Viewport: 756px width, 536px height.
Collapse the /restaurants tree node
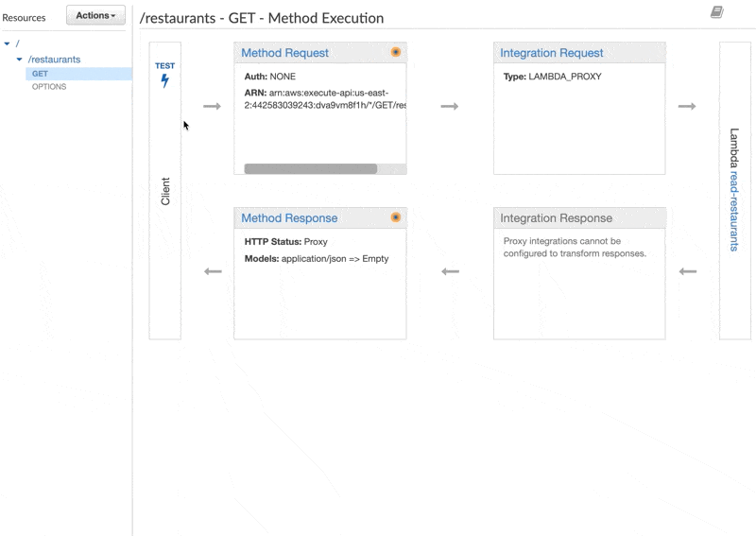tap(20, 60)
